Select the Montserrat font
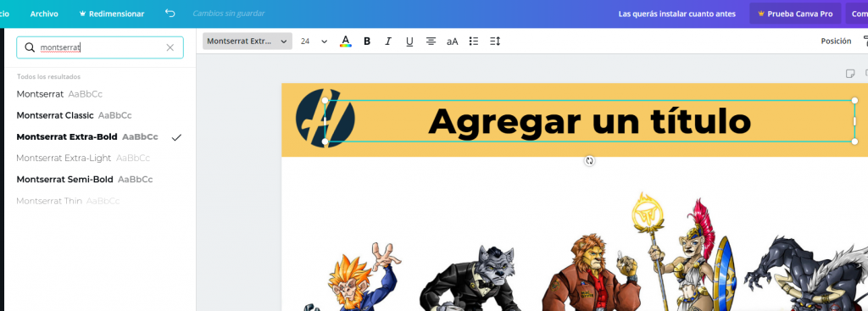Screen dimensions: 868x311 (x=59, y=94)
